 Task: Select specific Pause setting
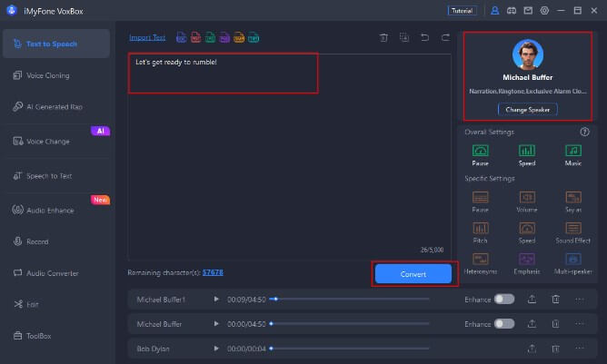point(480,202)
